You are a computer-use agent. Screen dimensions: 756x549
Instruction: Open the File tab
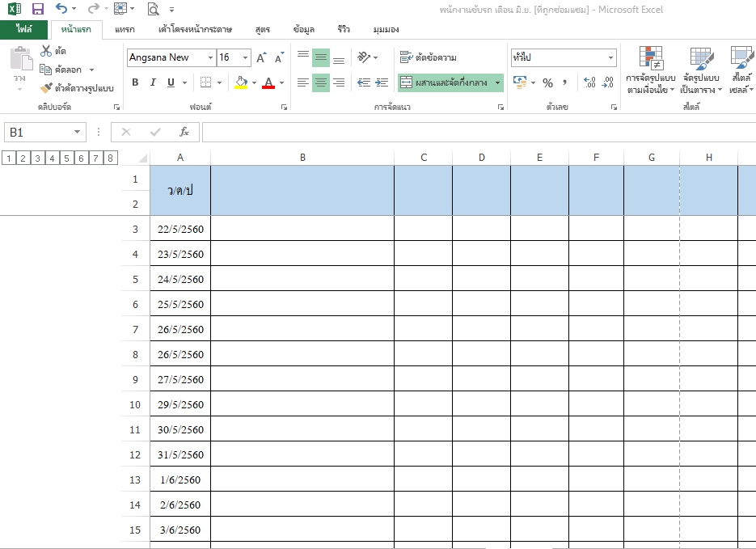tap(23, 29)
